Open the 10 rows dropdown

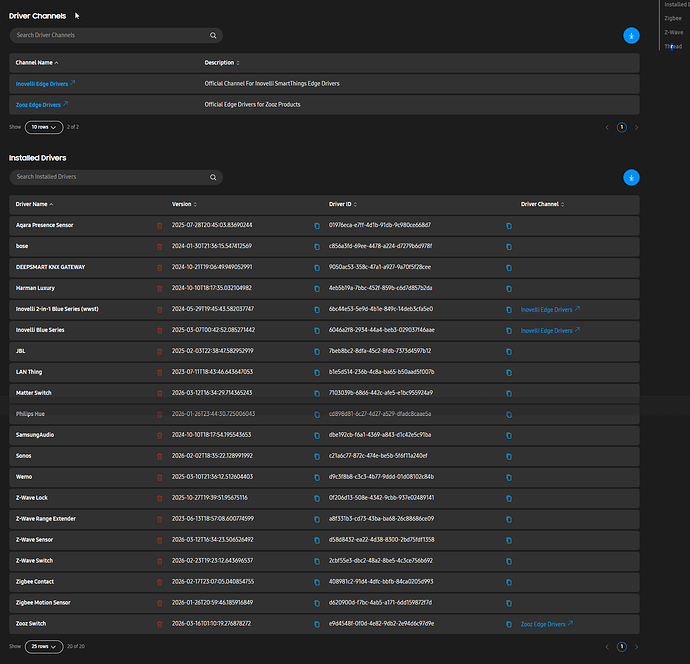coord(44,127)
